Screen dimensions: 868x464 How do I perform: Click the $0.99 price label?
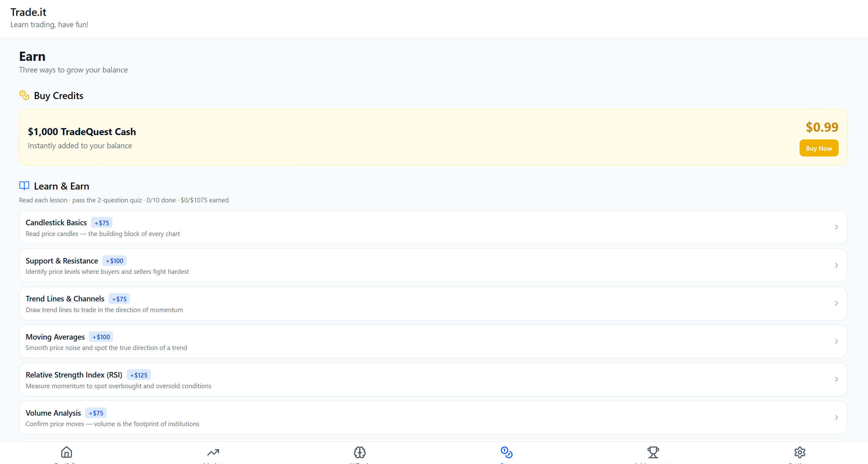(x=822, y=127)
